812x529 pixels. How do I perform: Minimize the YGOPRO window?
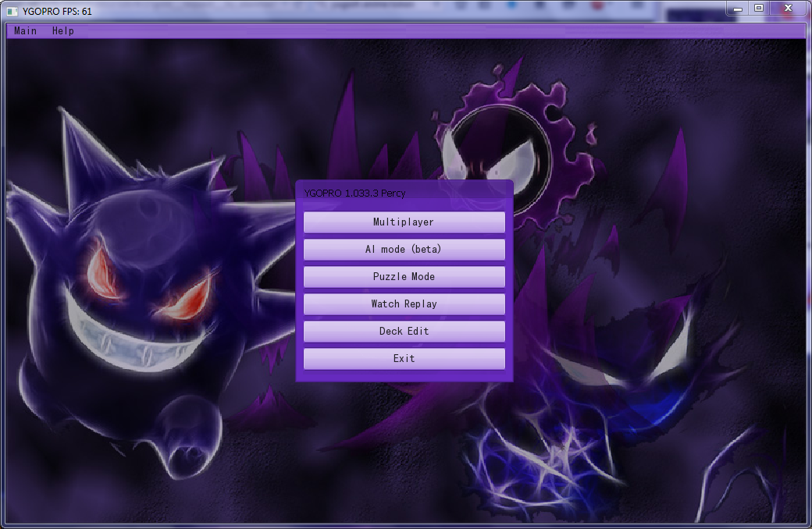[738, 9]
